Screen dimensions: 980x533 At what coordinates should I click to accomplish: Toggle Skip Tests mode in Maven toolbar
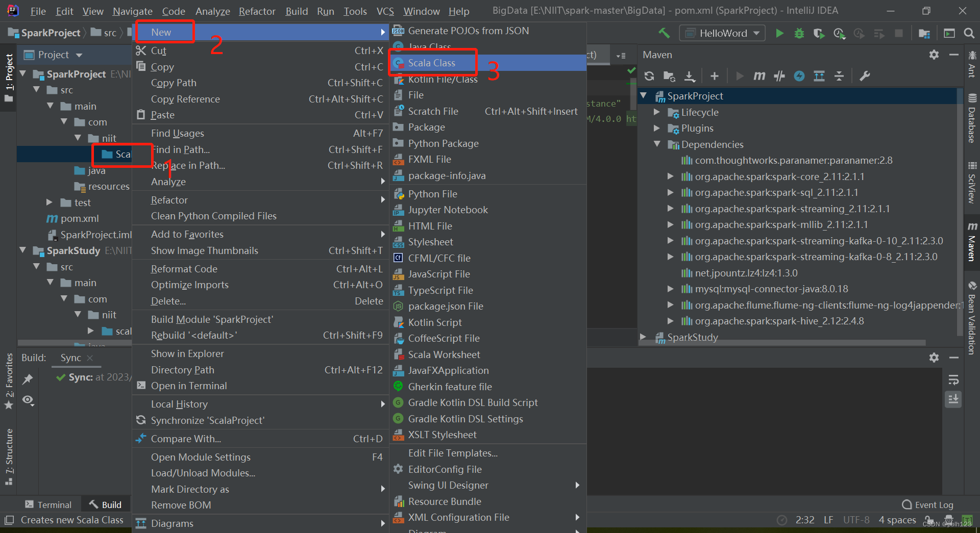tap(799, 76)
